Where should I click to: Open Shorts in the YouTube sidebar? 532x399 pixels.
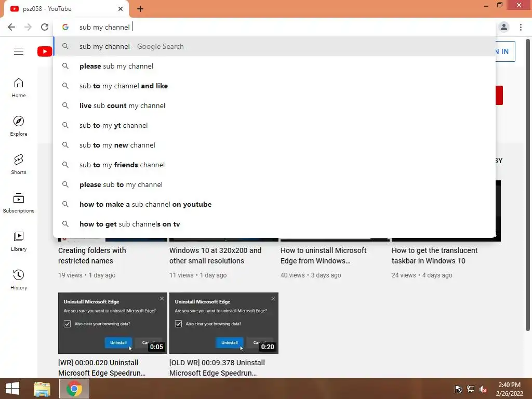tap(19, 165)
